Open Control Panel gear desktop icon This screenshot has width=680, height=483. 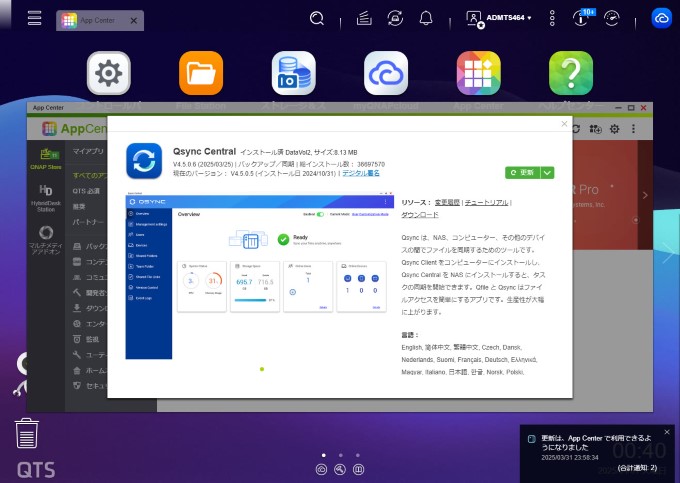click(x=108, y=73)
